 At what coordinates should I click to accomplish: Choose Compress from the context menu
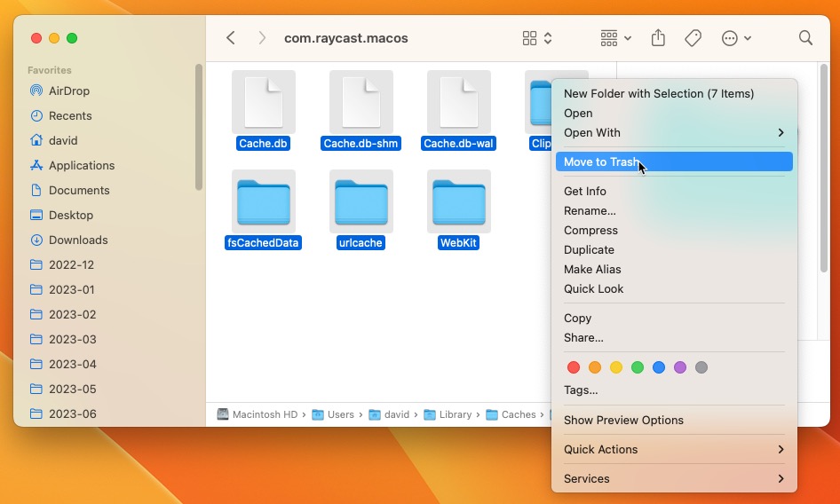590,231
